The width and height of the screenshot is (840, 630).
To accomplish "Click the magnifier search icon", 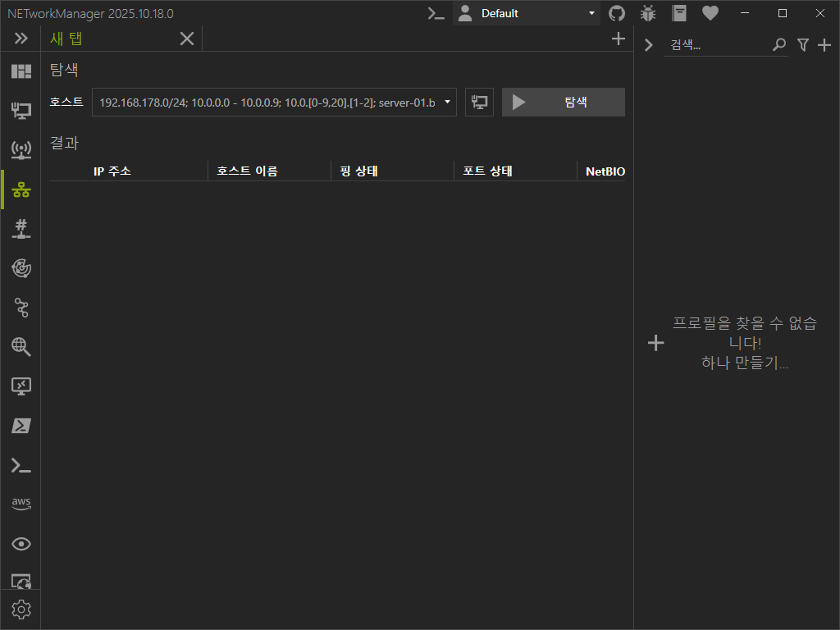I will click(x=779, y=45).
